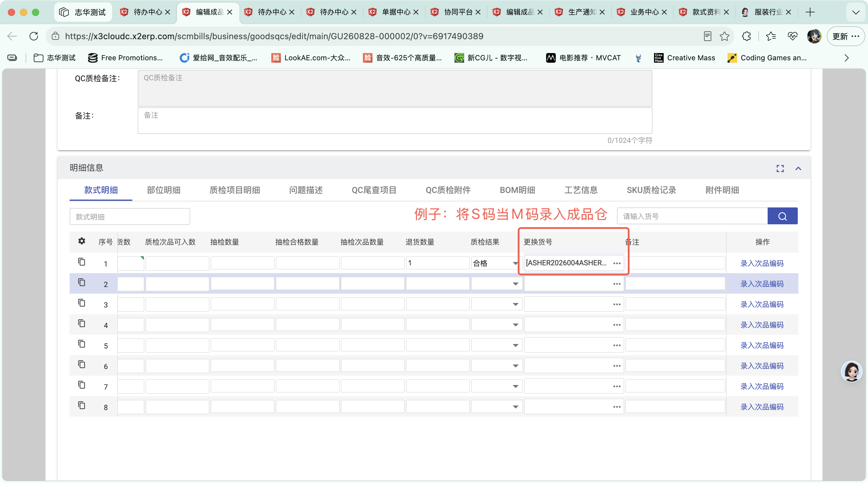This screenshot has height=483, width=868.
Task: Open 质检结果 dropdown in row 1
Action: click(515, 263)
